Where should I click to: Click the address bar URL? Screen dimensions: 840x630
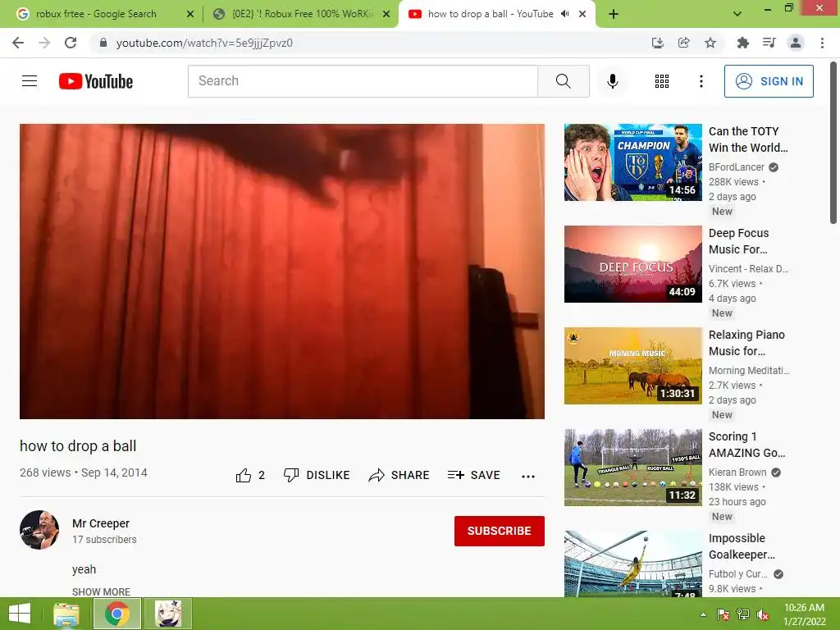click(x=204, y=43)
